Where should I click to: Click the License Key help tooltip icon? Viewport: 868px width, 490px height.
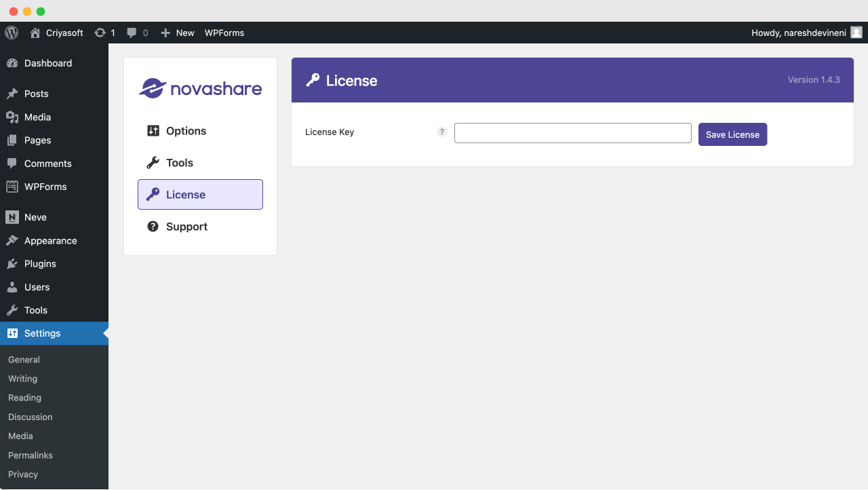tap(442, 132)
